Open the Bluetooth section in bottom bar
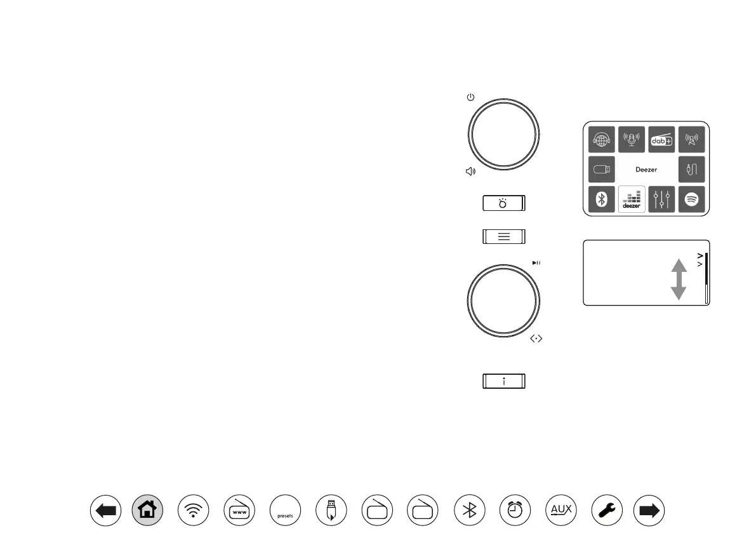 [470, 510]
